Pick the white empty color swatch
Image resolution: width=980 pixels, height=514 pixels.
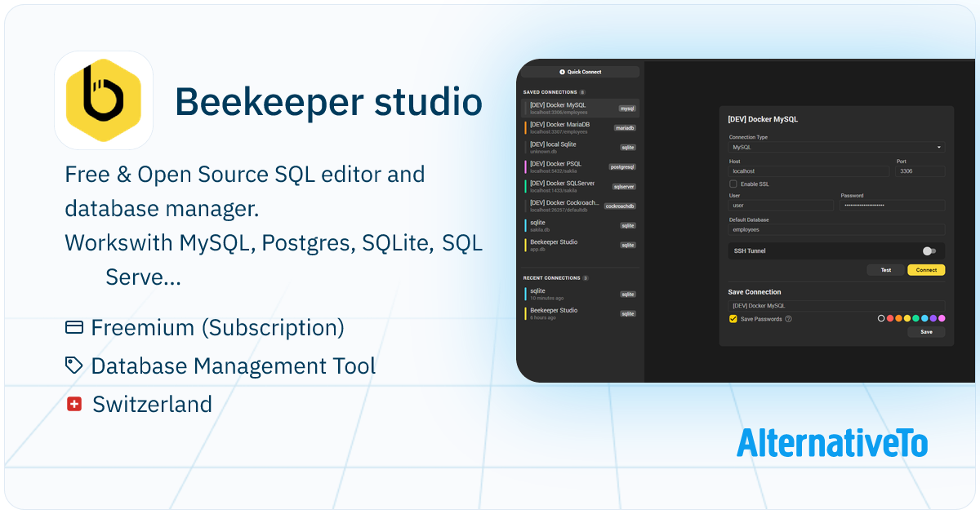tap(881, 318)
